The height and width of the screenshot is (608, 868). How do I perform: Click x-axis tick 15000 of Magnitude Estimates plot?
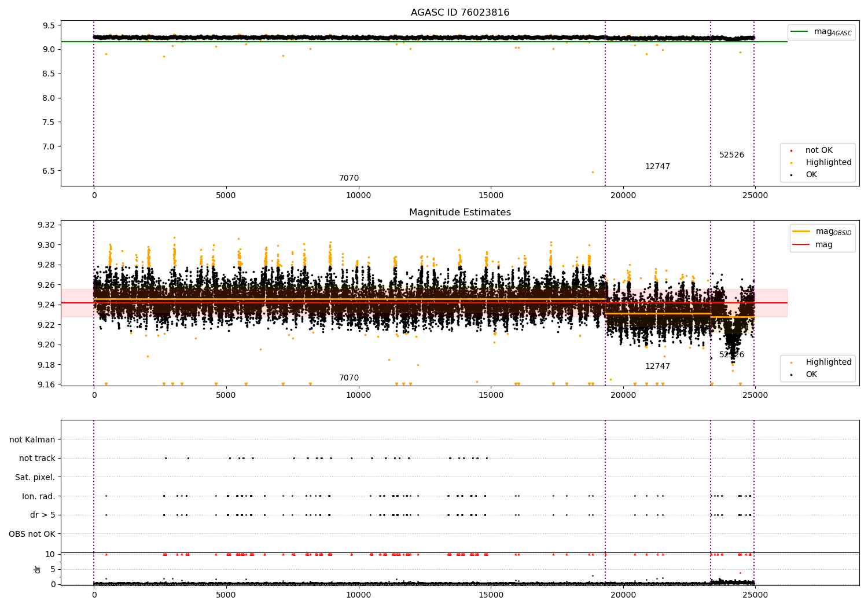[x=491, y=395]
